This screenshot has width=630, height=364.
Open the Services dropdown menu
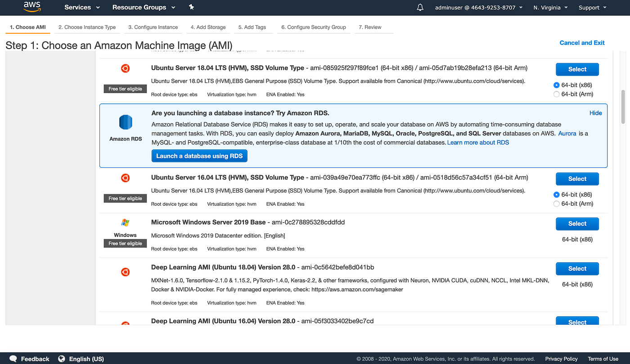pos(81,7)
